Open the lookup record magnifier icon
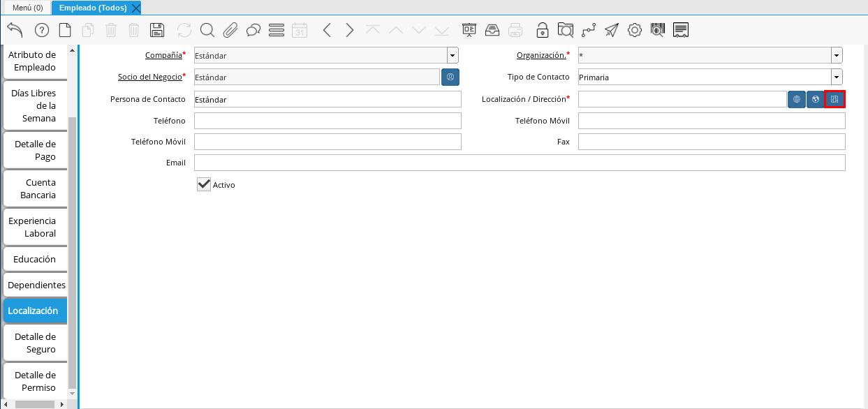868x409 pixels. [207, 30]
